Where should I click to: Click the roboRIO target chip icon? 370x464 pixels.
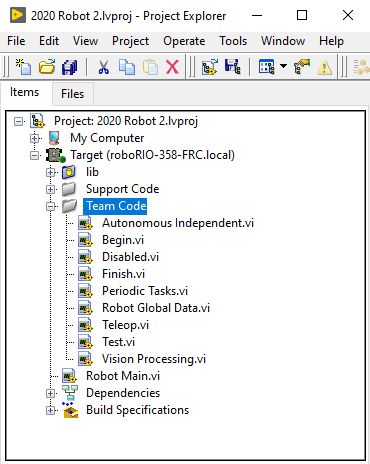[55, 155]
